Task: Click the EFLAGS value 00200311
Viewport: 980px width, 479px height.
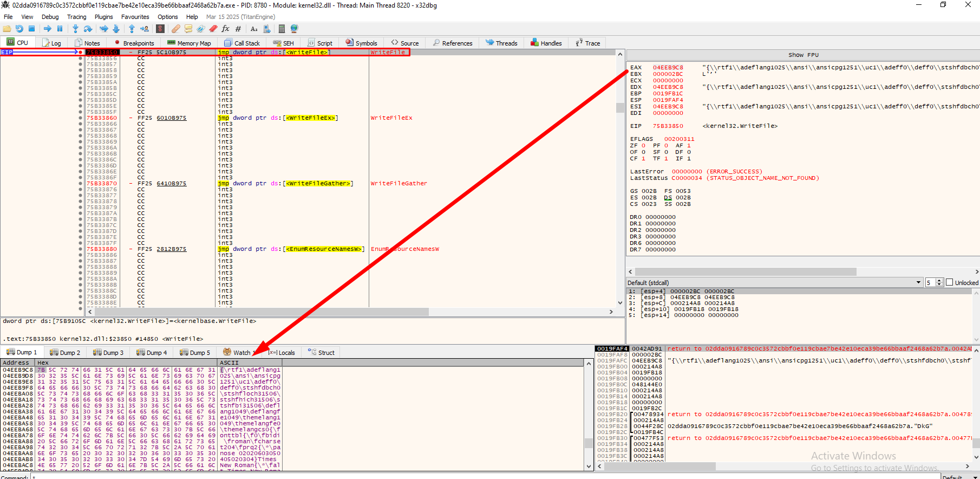Action: (679, 139)
